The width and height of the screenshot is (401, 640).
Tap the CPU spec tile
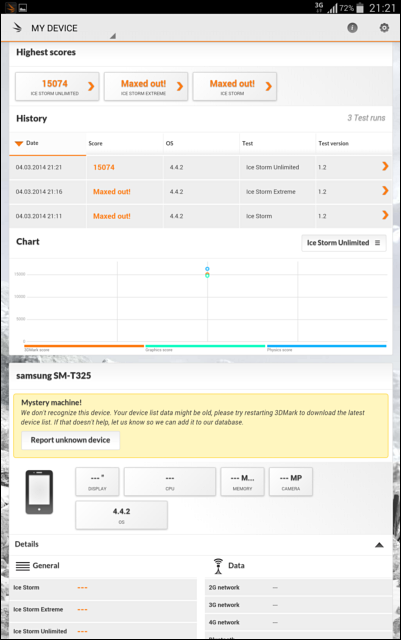click(x=170, y=482)
